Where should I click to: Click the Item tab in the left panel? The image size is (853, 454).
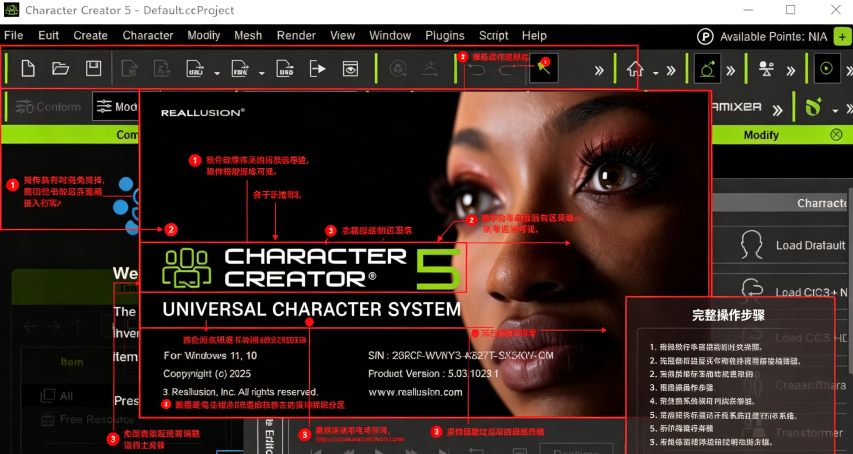point(72,362)
